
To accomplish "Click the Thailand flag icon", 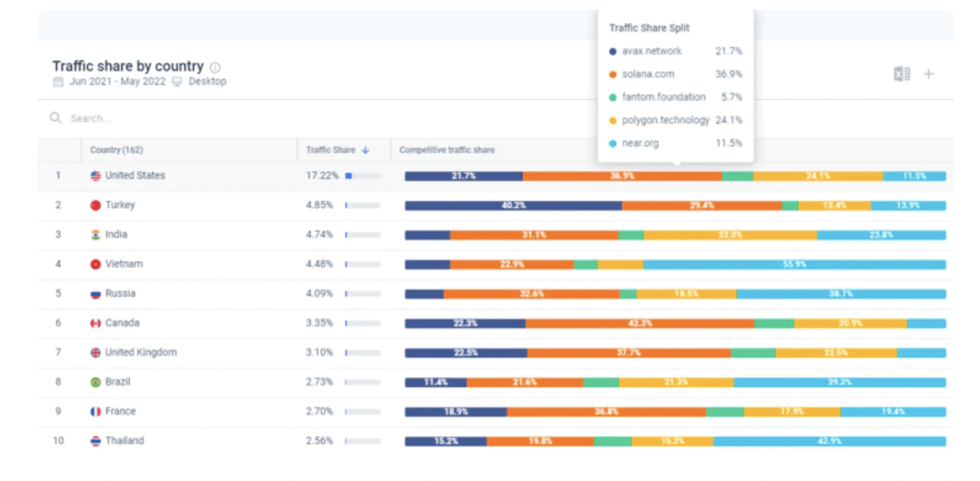I will [96, 441].
